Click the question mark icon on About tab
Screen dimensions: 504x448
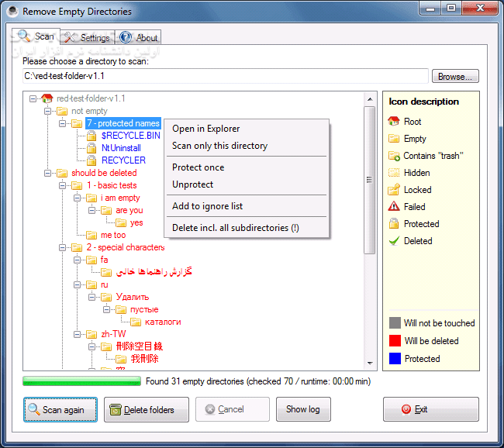(126, 38)
